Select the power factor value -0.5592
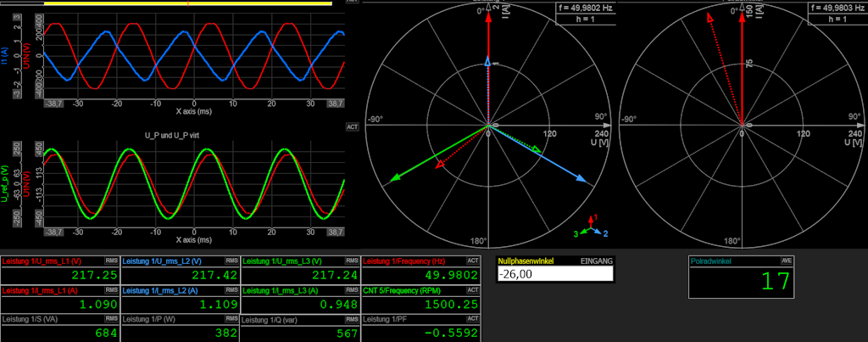Image resolution: width=868 pixels, height=342 pixels. click(451, 334)
